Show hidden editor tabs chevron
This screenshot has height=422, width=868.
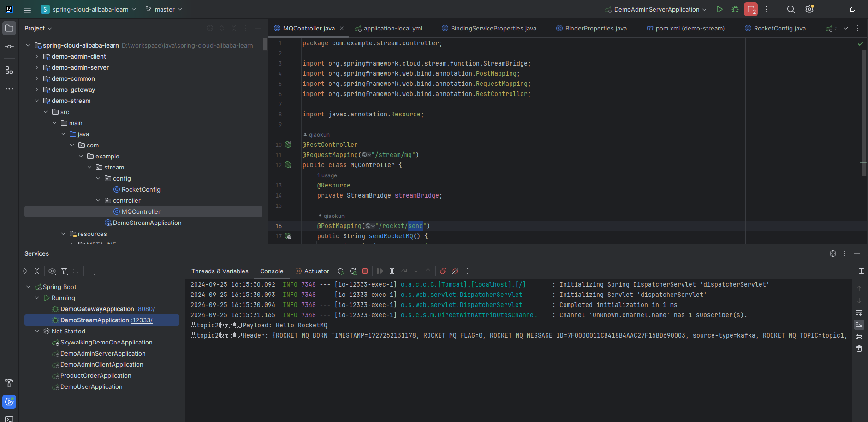[846, 28]
